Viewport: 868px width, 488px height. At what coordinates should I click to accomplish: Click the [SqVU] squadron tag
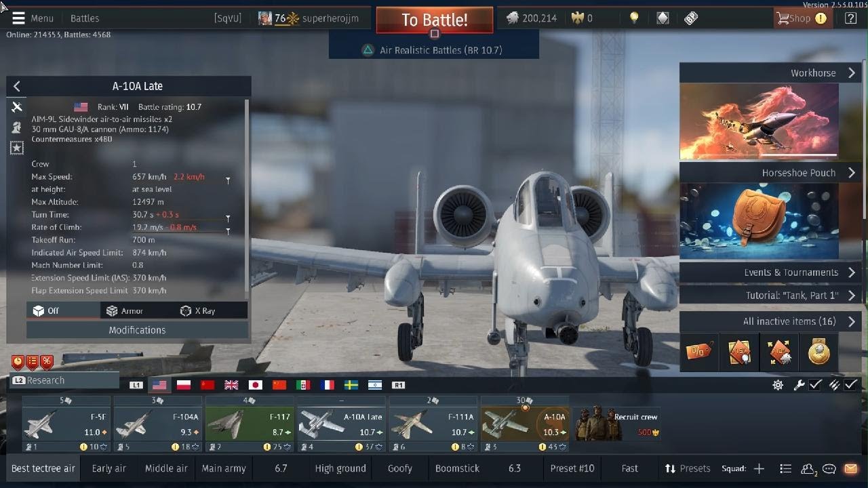[227, 18]
